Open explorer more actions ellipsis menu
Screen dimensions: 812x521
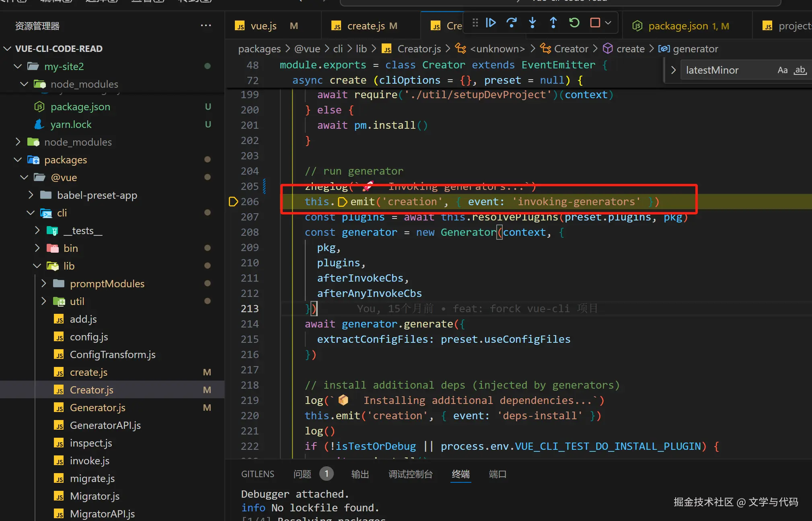(206, 26)
